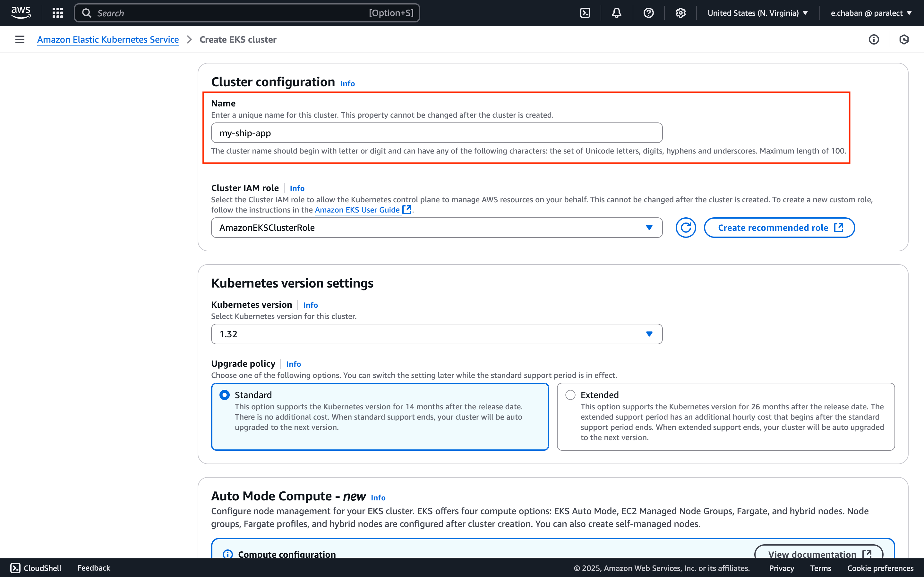Open the Amazon EKS User Guide link
Screen dimensions: 924x577
point(357,210)
